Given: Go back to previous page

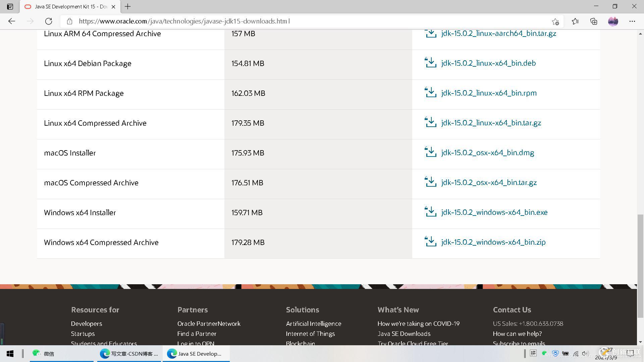Looking at the screenshot, I should point(12,21).
